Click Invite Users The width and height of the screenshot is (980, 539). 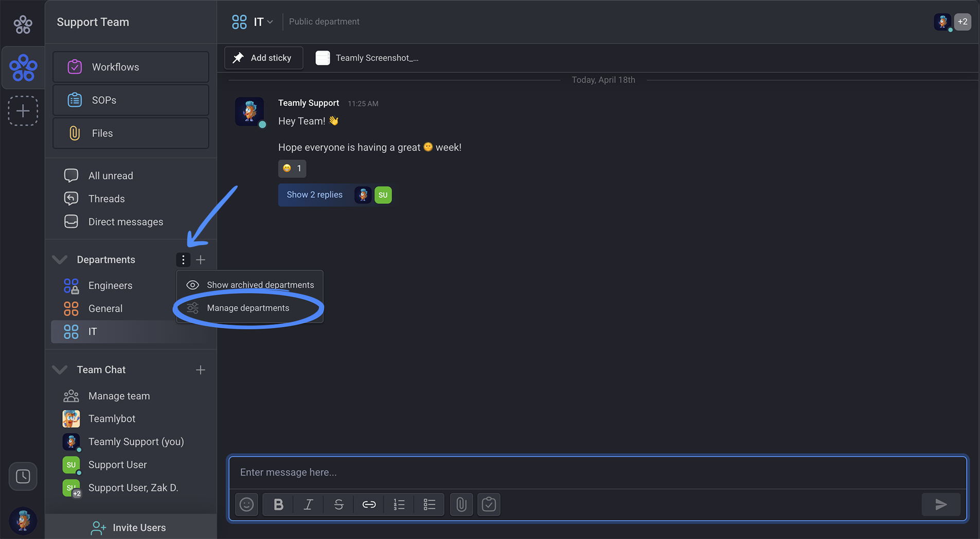pyautogui.click(x=131, y=527)
